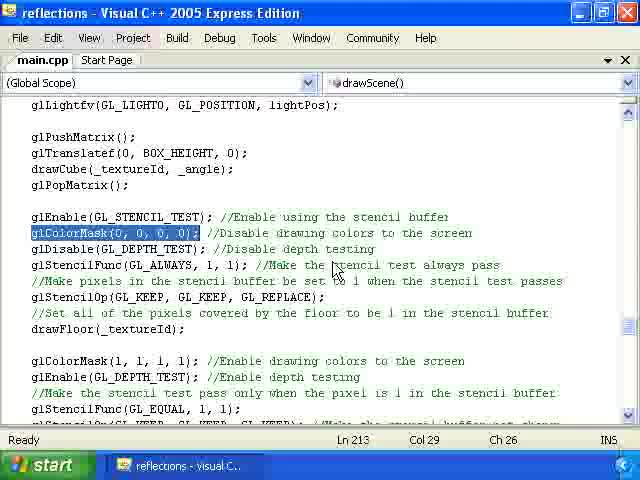The width and height of the screenshot is (640, 480).
Task: Click the Ch 26 status bar entry
Action: [x=503, y=440]
